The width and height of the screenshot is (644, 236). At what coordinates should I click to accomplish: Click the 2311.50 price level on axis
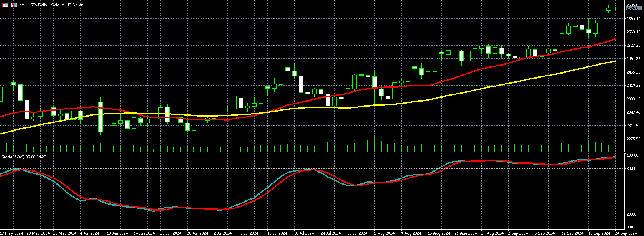click(634, 126)
